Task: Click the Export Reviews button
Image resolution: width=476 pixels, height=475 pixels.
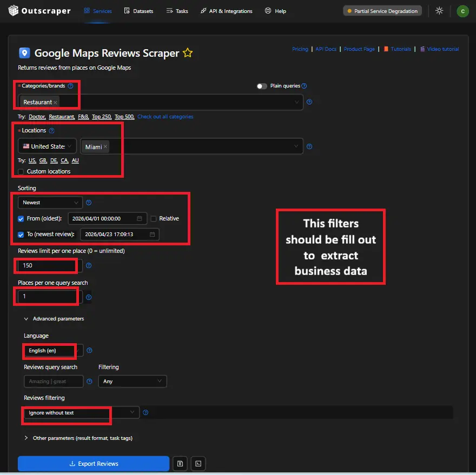Action: (x=94, y=464)
